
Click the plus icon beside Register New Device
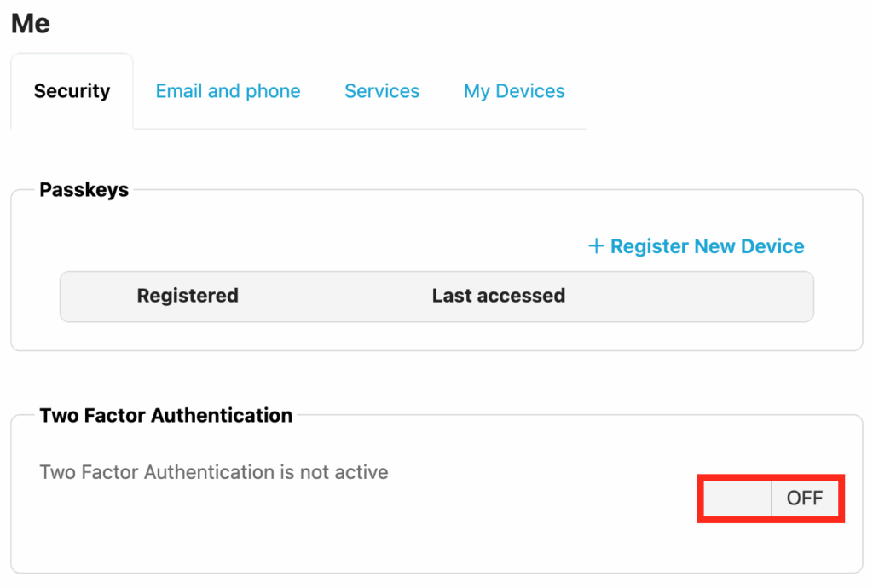pos(596,247)
